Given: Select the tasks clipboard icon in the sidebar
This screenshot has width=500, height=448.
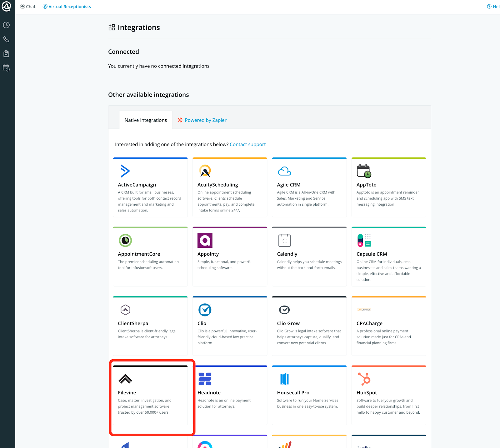Looking at the screenshot, I should [x=6, y=53].
